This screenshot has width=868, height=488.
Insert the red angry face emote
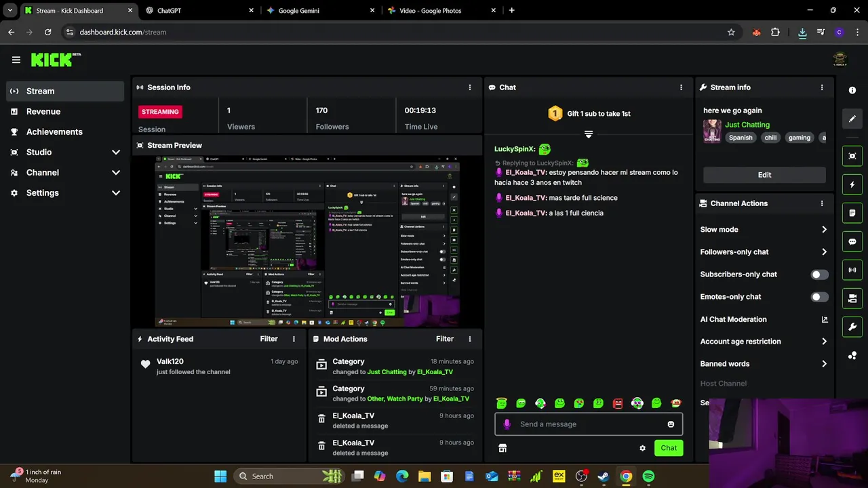tap(618, 403)
